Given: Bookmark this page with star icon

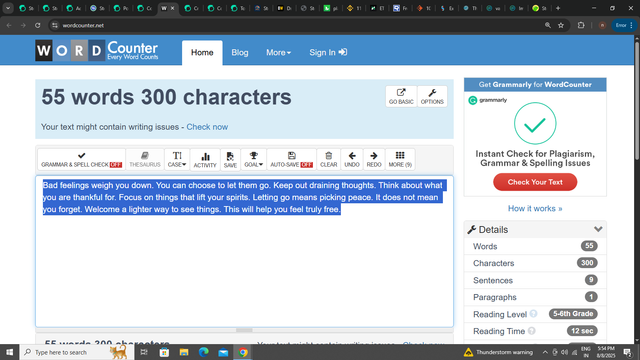Looking at the screenshot, I should 561,25.
